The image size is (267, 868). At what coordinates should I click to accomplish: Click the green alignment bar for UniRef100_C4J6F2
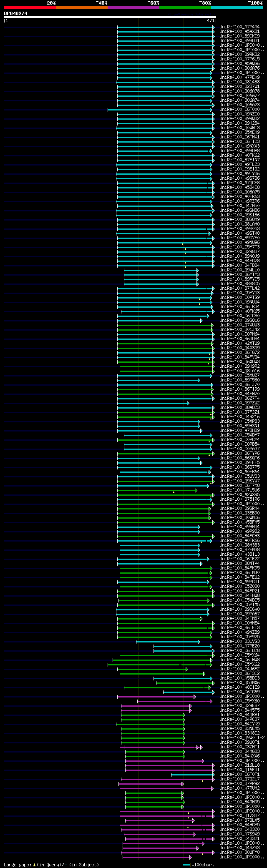pyautogui.click(x=152, y=669)
